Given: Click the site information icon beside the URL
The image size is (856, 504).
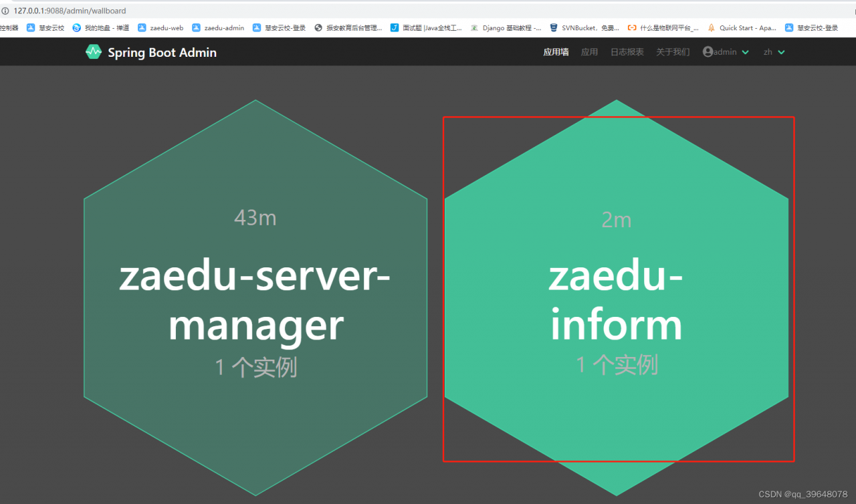Looking at the screenshot, I should [x=5, y=11].
